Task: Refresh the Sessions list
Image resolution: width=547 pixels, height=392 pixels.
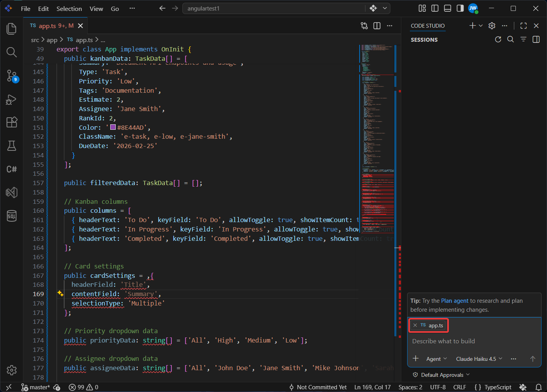Action: pyautogui.click(x=498, y=39)
